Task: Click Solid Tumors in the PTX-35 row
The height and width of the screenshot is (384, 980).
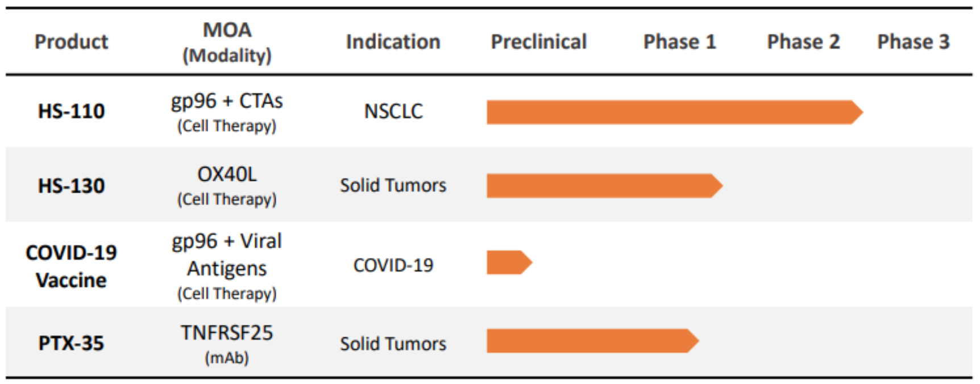Action: (x=393, y=344)
